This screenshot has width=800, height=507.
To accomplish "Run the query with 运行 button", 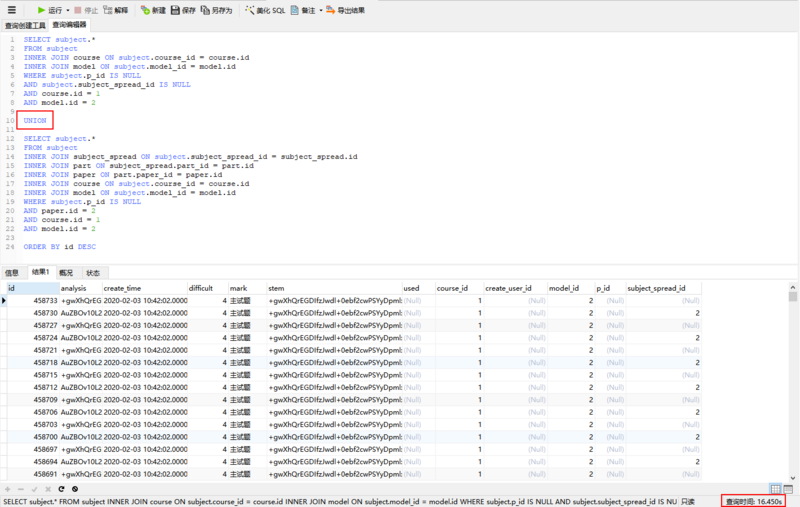I will 49,10.
